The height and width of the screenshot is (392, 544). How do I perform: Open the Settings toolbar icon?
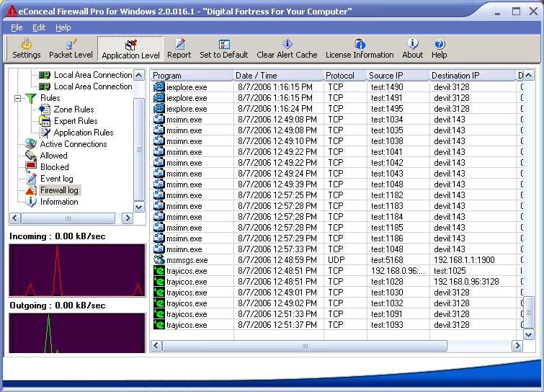[27, 49]
